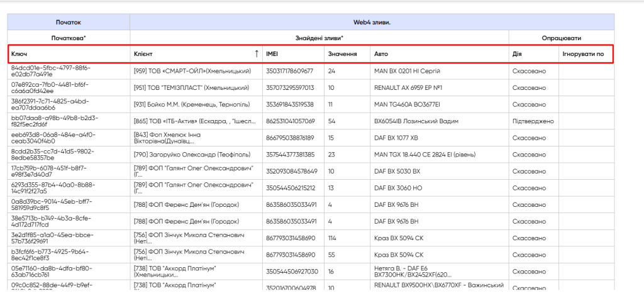Click value 24 in the СМАРТ-ОЙЛ row

click(332, 71)
